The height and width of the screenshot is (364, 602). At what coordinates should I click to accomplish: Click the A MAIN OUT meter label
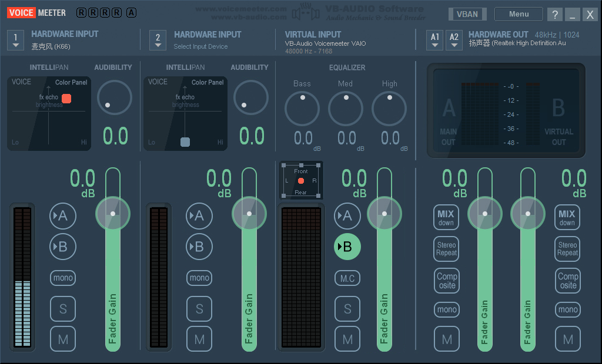tap(449, 122)
